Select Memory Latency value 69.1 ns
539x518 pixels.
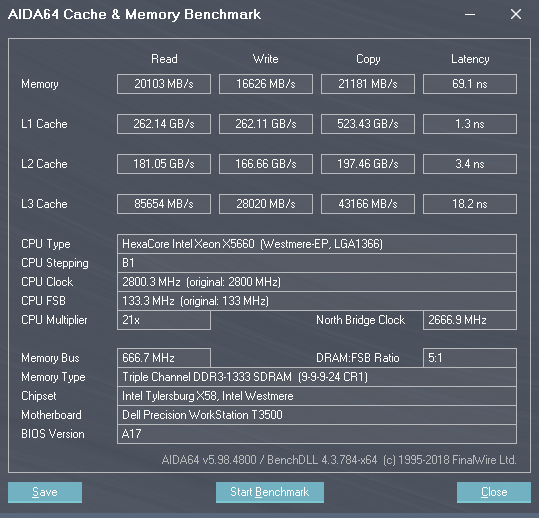470,84
